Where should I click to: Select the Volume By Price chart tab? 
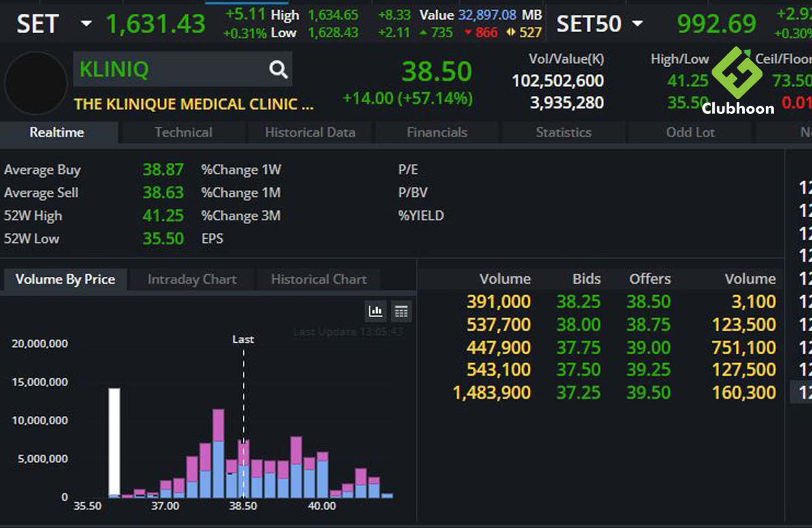(65, 280)
